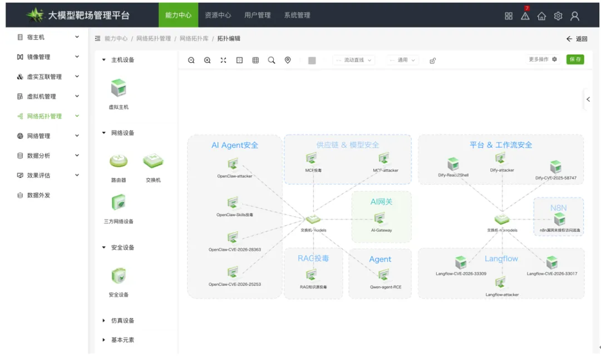Select Dify-CVE-2025-58747 node
The height and width of the screenshot is (364, 601).
555,167
